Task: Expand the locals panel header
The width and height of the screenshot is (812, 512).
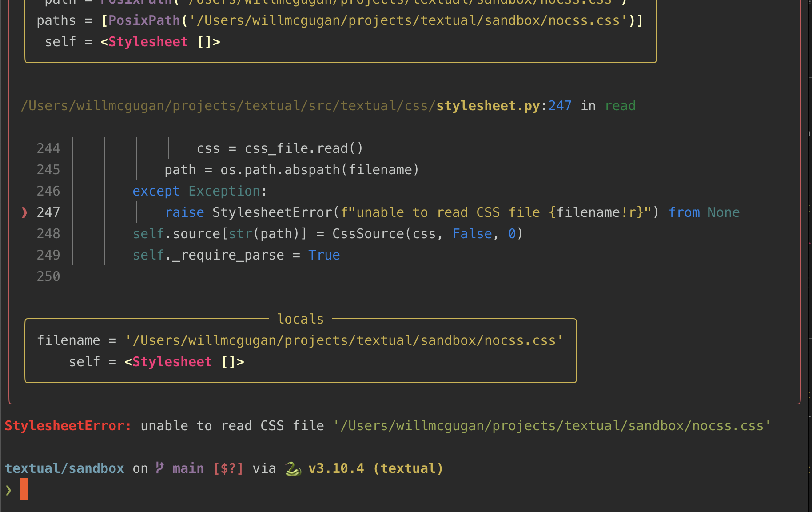Action: [300, 319]
